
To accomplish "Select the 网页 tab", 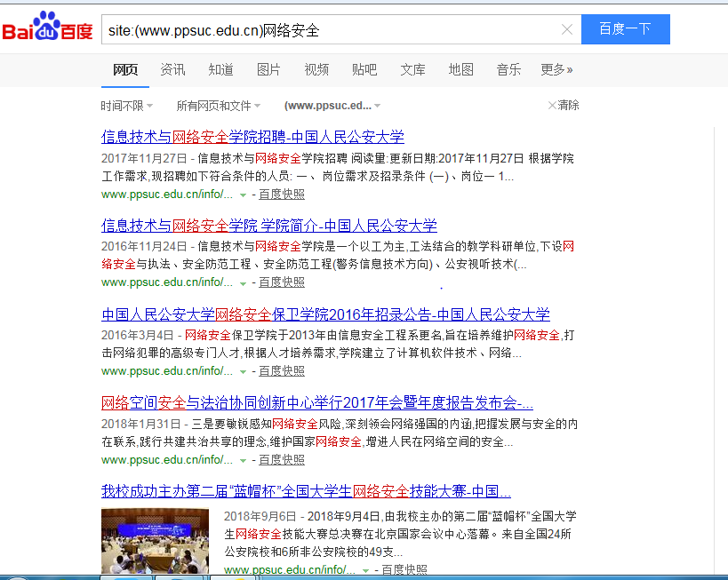I will [125, 70].
